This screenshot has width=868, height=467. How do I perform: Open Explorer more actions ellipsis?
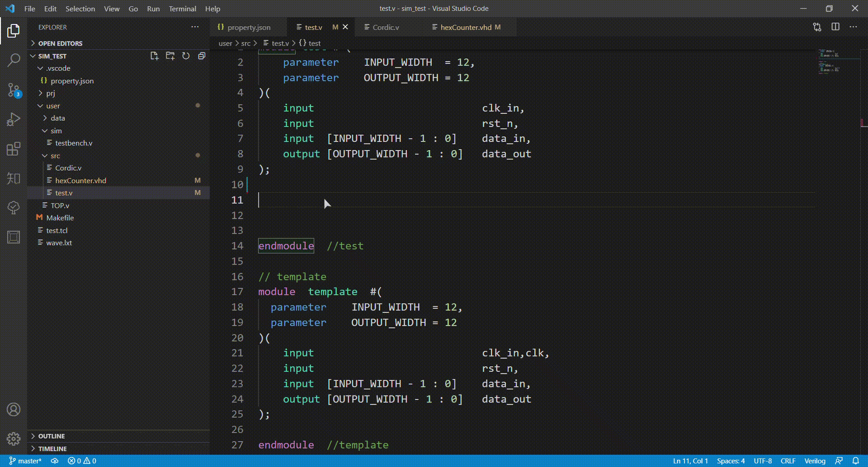[x=195, y=27]
